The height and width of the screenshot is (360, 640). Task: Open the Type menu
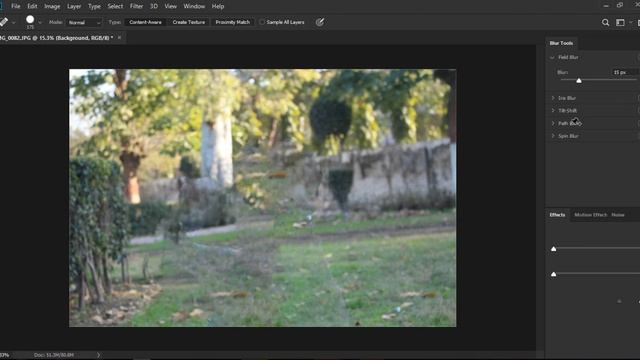point(94,7)
